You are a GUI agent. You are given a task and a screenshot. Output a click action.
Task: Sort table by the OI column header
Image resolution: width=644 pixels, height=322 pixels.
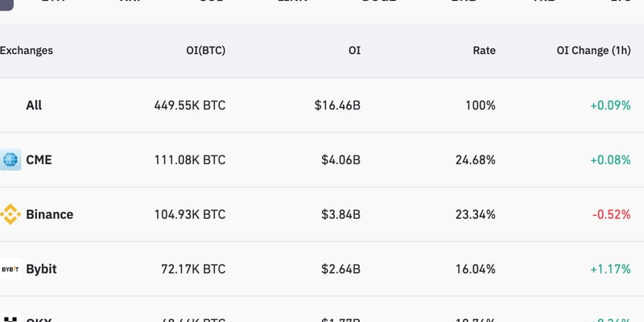(354, 51)
